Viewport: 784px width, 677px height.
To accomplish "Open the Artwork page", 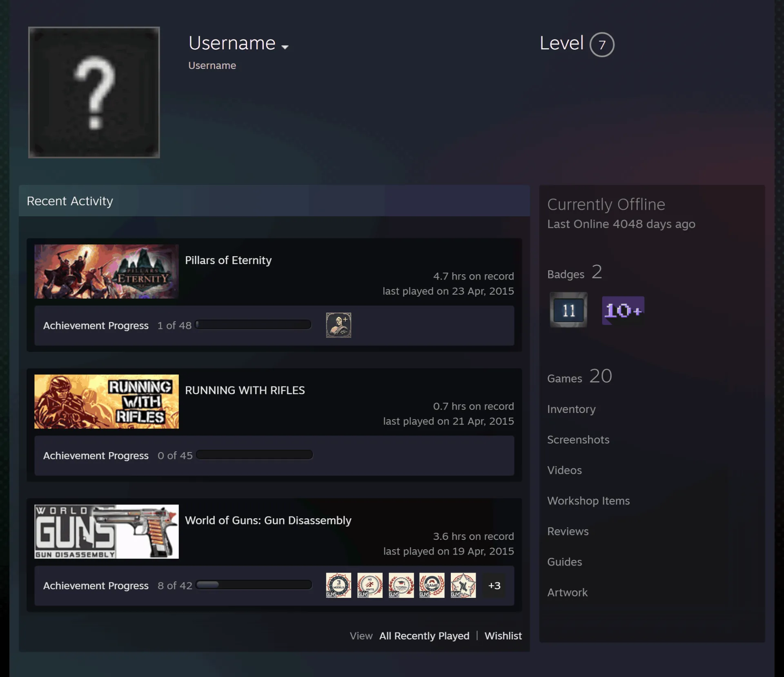I will click(567, 593).
